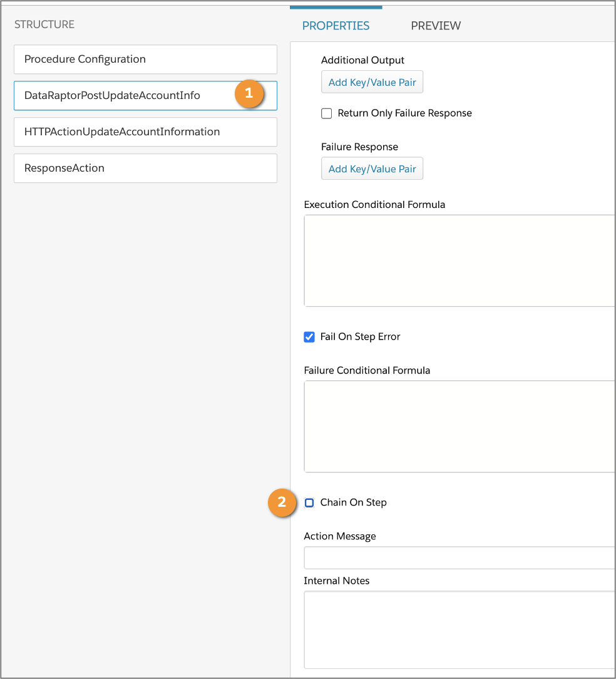The width and height of the screenshot is (616, 679).
Task: Click into Failure Conditional Formula box
Action: (459, 427)
